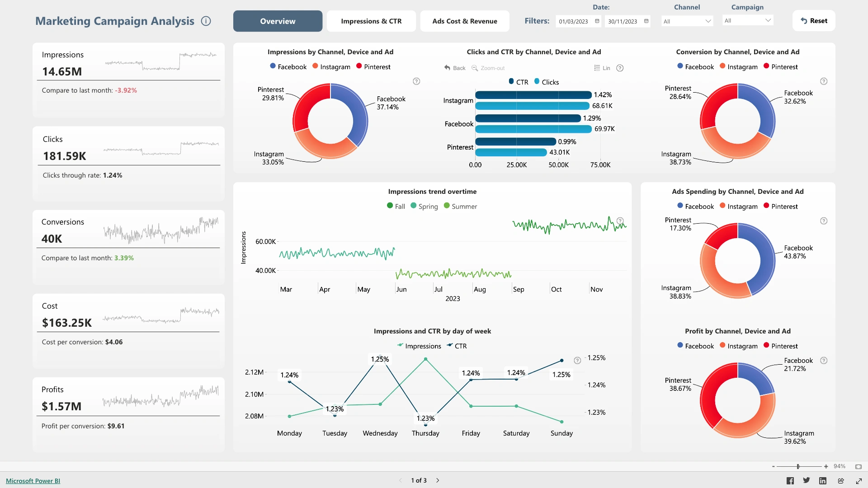Share report on Twitter
Screen dimensions: 868x488
pos(807,480)
